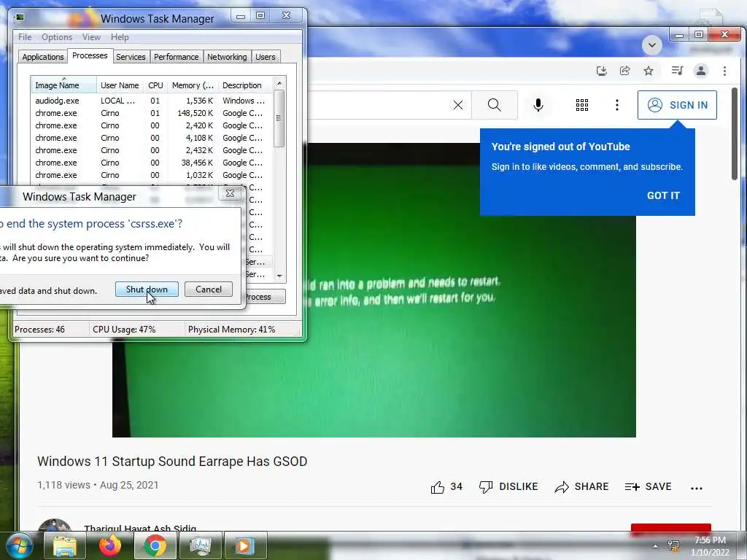Click Chrome's share page icon
Viewport: 747px width, 560px height.
624,71
